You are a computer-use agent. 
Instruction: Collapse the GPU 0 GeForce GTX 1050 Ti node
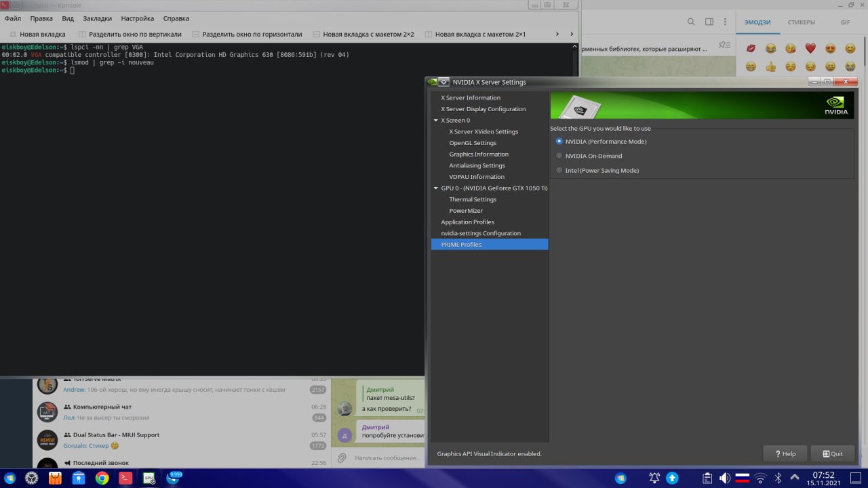click(x=436, y=188)
